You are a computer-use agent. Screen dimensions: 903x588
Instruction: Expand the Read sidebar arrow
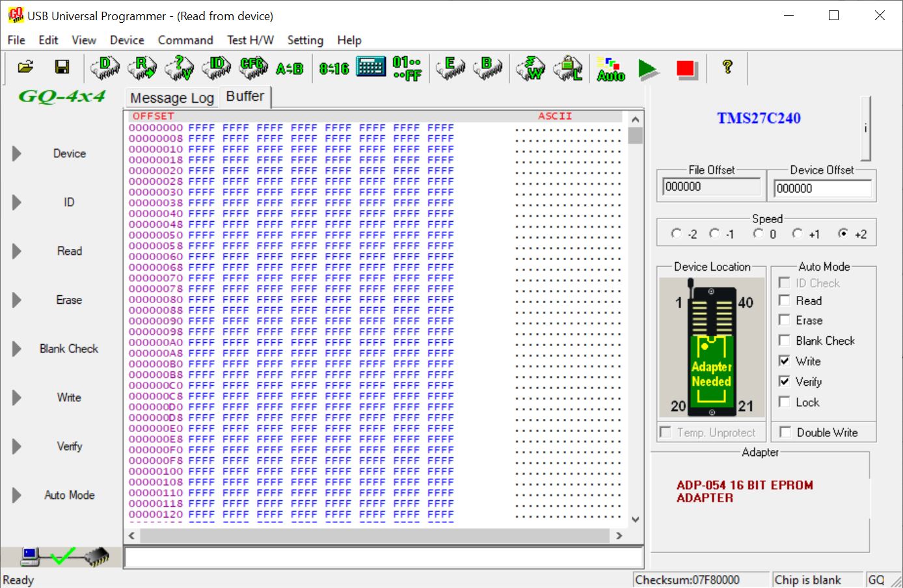pyautogui.click(x=16, y=251)
